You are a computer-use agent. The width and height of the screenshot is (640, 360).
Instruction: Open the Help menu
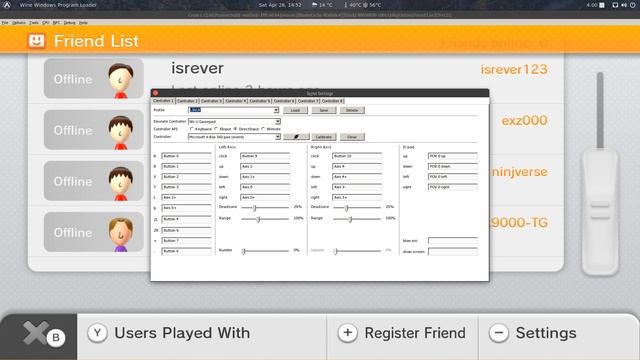pyautogui.click(x=83, y=23)
